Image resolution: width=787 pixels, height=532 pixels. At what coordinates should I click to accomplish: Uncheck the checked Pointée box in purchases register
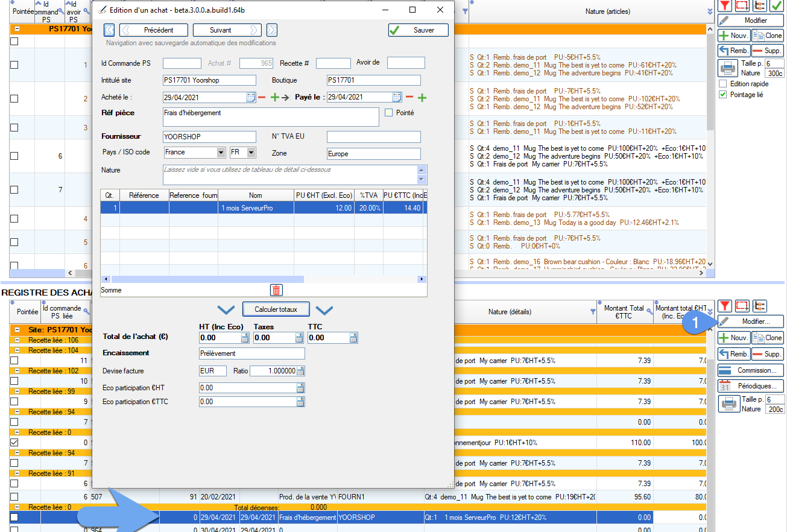(x=14, y=442)
